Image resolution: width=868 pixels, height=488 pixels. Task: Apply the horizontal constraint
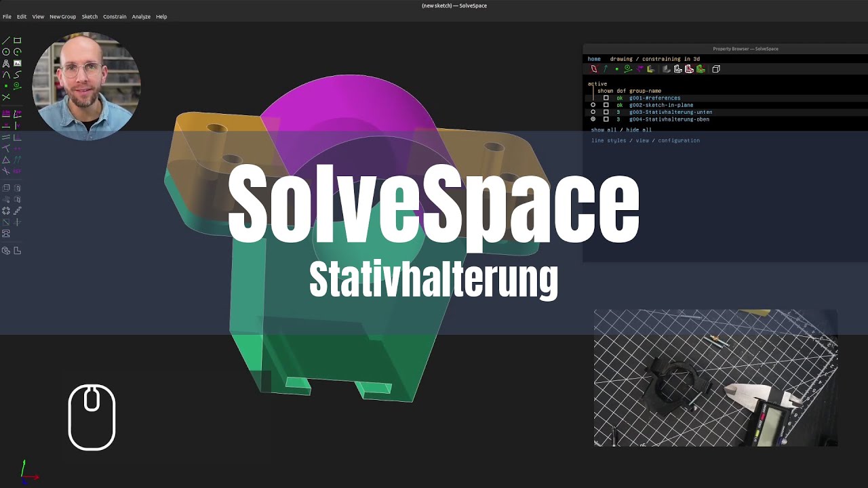pyautogui.click(x=6, y=125)
